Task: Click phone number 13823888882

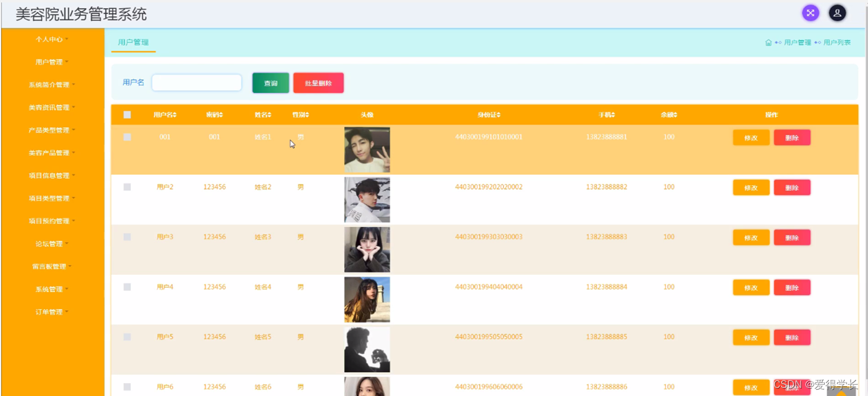Action: coord(607,187)
